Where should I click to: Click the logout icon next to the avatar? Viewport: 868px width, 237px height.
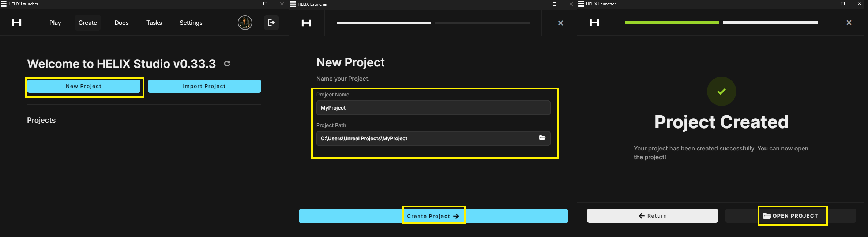click(x=271, y=23)
